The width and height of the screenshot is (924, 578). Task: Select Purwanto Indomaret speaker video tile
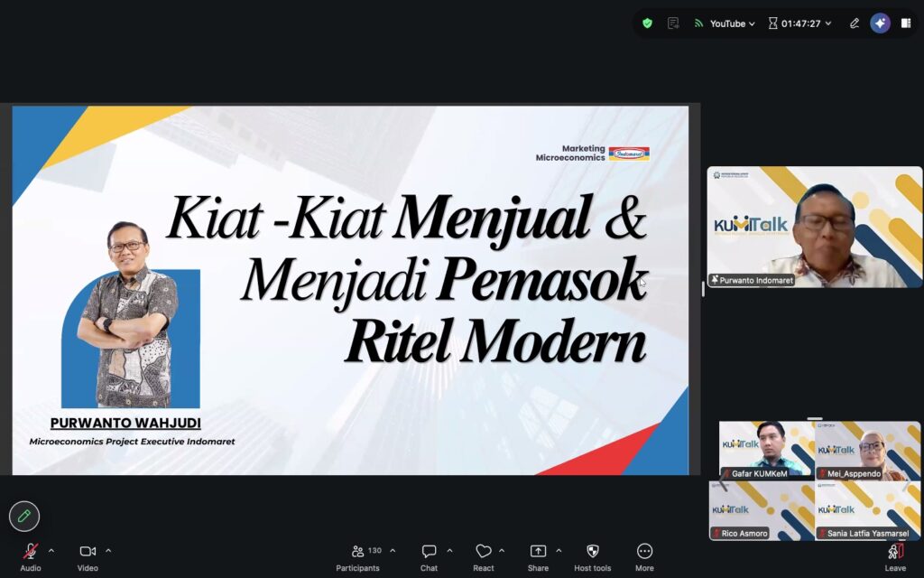(x=815, y=227)
